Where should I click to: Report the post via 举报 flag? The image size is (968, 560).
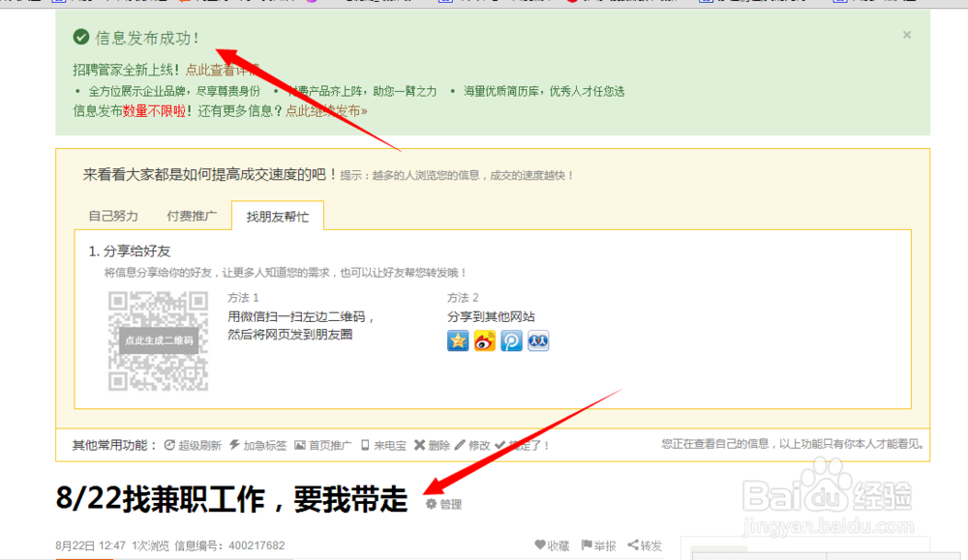[587, 545]
